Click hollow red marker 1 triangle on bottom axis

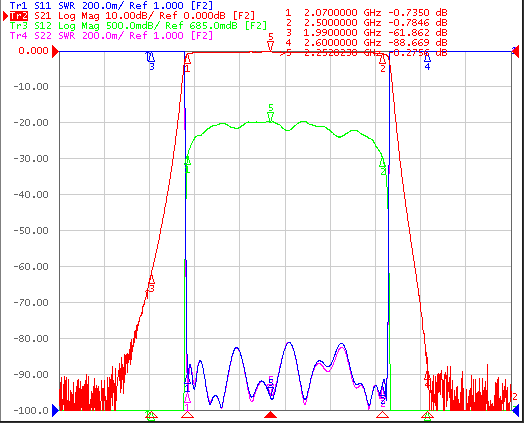(187, 415)
